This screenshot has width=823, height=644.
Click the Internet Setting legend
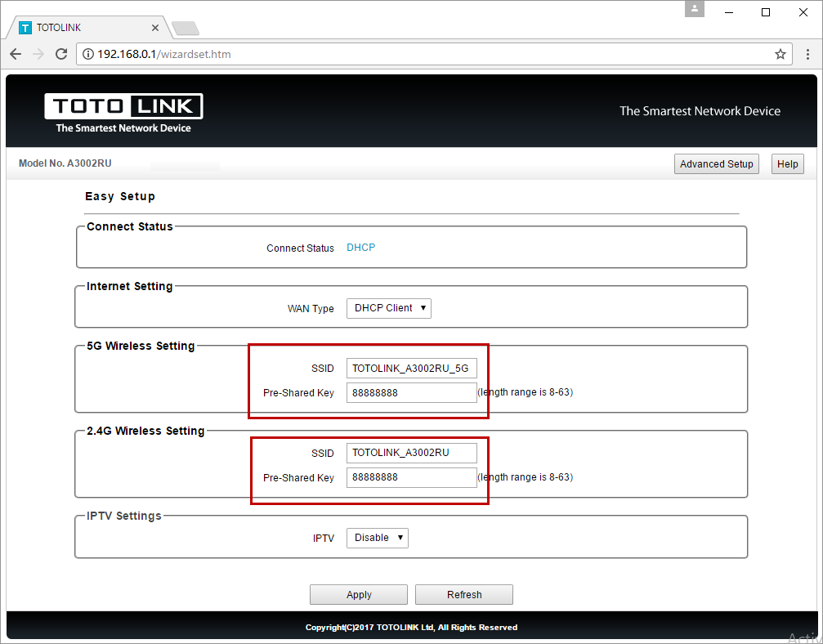pos(130,286)
